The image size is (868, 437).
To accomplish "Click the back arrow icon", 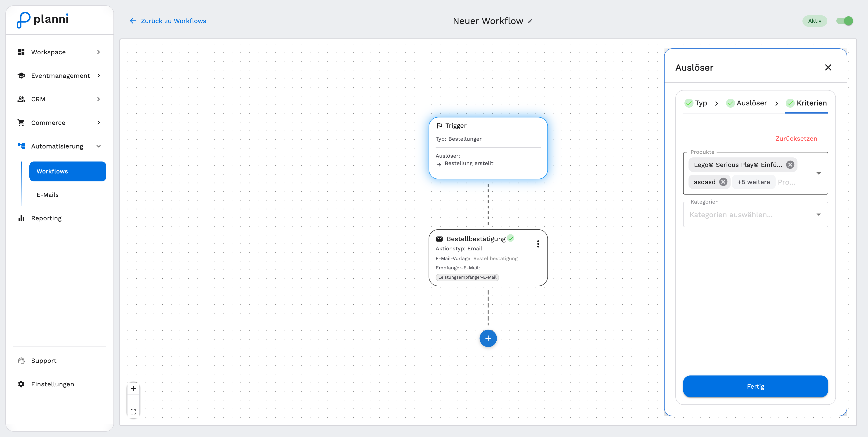I will [133, 21].
